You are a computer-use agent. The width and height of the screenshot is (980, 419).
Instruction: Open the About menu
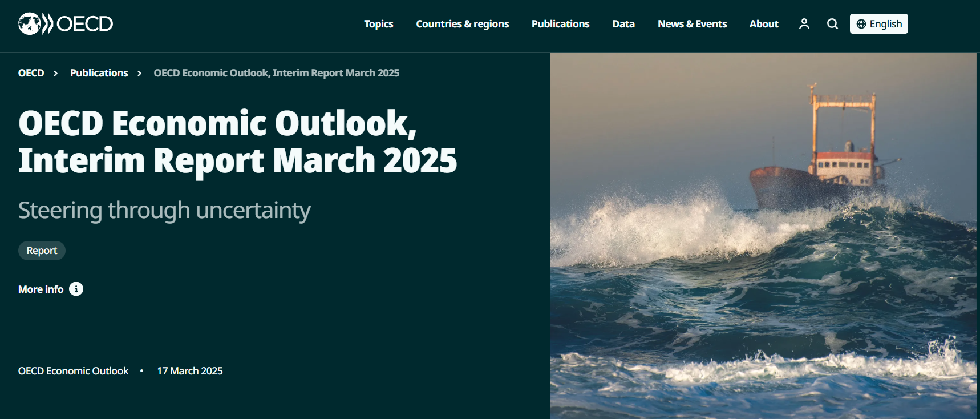pyautogui.click(x=764, y=24)
